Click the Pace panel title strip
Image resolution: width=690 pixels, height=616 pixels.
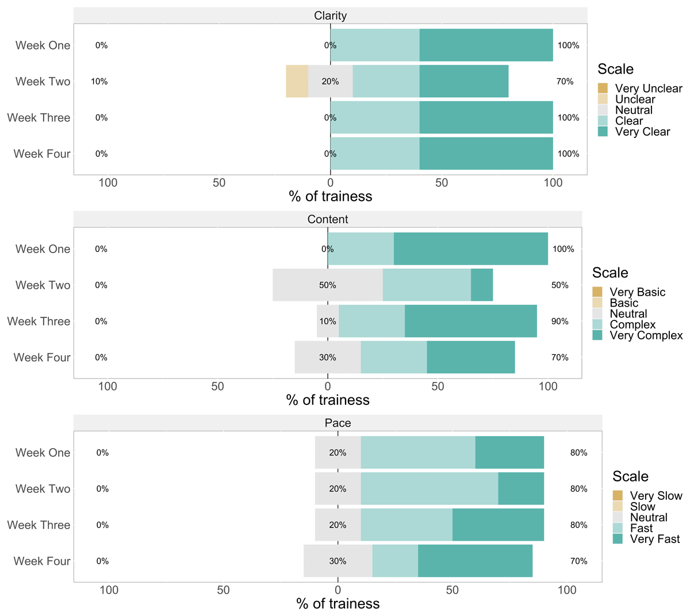tap(338, 423)
